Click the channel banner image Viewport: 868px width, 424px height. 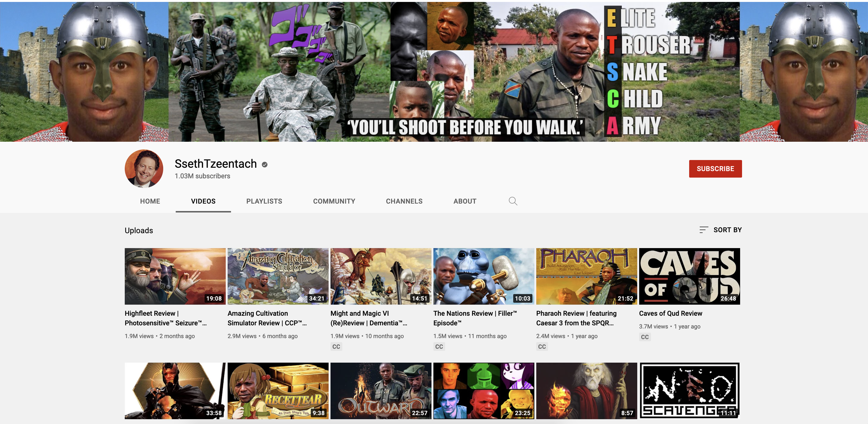point(434,71)
